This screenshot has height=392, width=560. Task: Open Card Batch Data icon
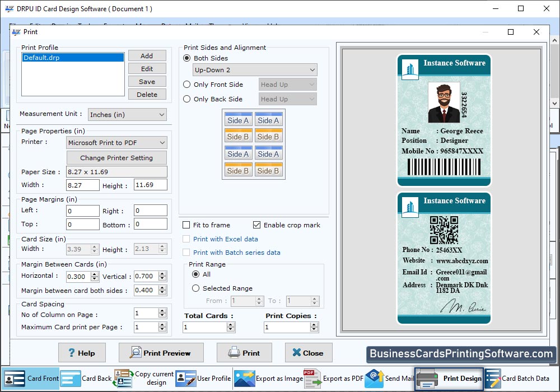coord(493,379)
